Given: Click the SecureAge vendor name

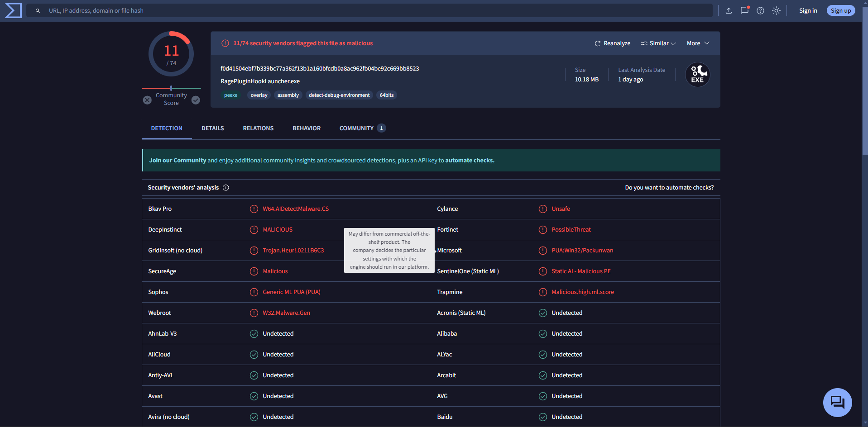Looking at the screenshot, I should (x=162, y=271).
